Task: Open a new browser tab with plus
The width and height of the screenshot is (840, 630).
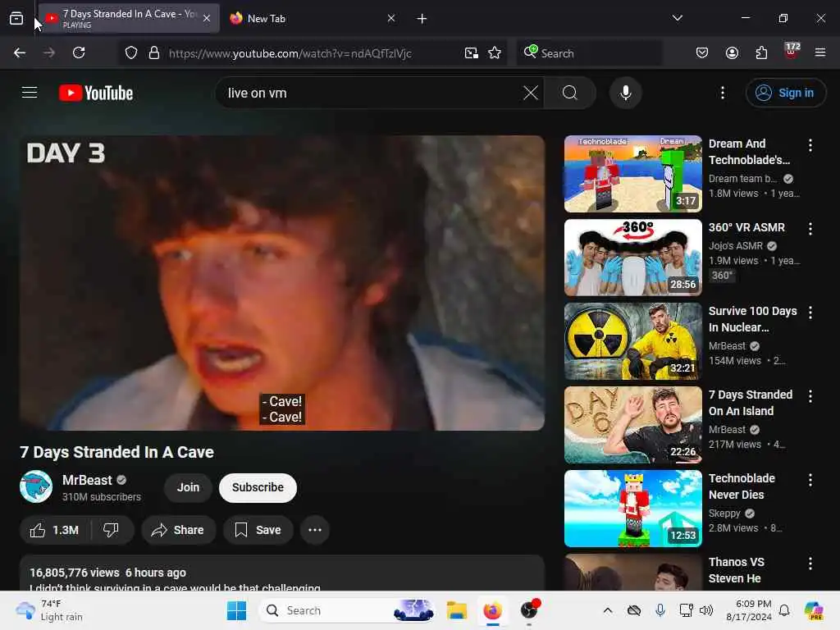Action: click(422, 19)
